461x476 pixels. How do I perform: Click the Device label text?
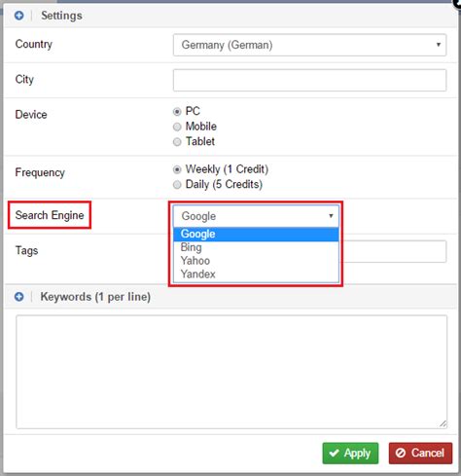pyautogui.click(x=31, y=115)
